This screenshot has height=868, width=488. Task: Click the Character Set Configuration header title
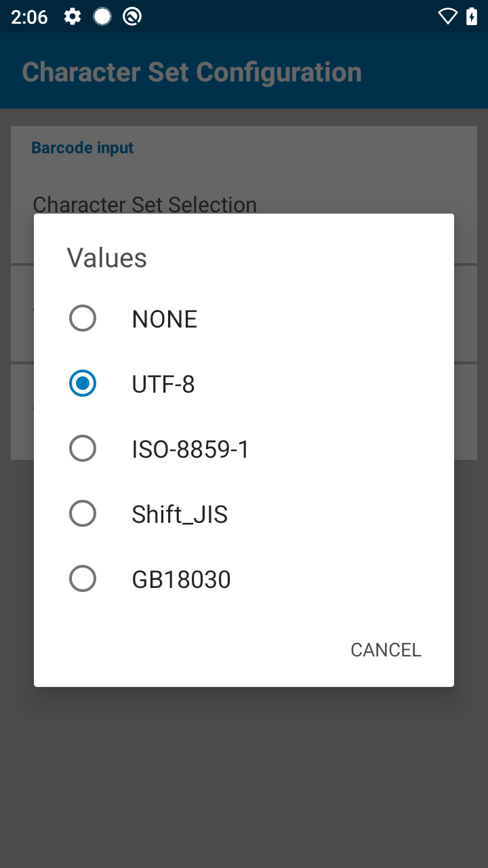pyautogui.click(x=192, y=72)
